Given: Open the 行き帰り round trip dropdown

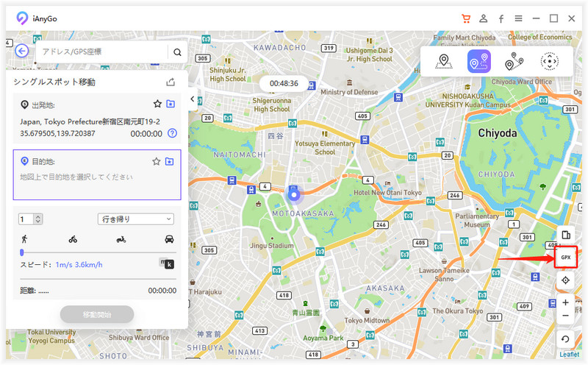Looking at the screenshot, I should tap(135, 219).
